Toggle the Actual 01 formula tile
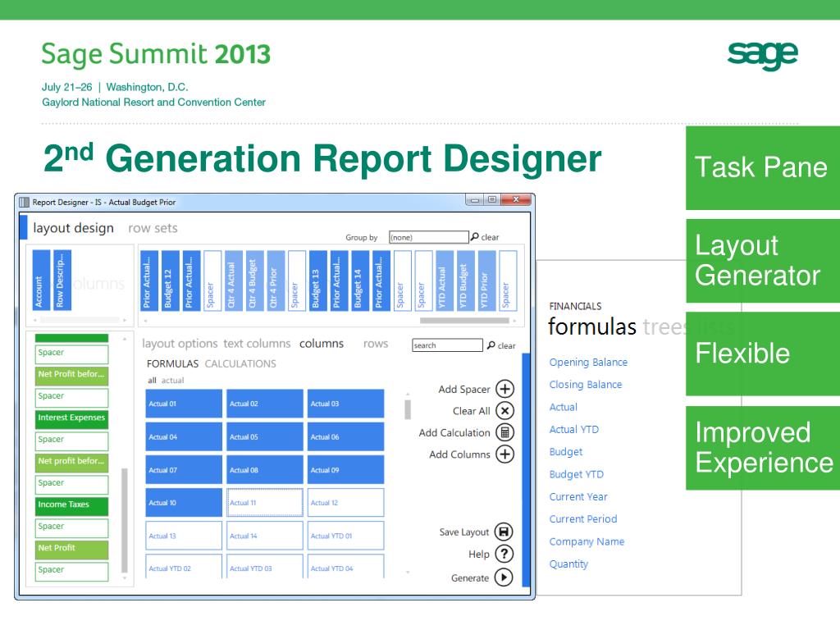This screenshot has width=840, height=630. point(184,404)
